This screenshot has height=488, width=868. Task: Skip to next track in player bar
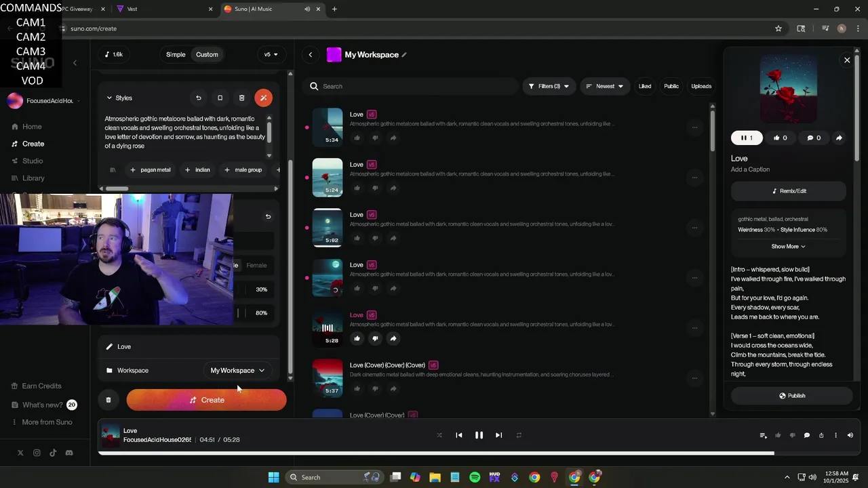pos(498,435)
